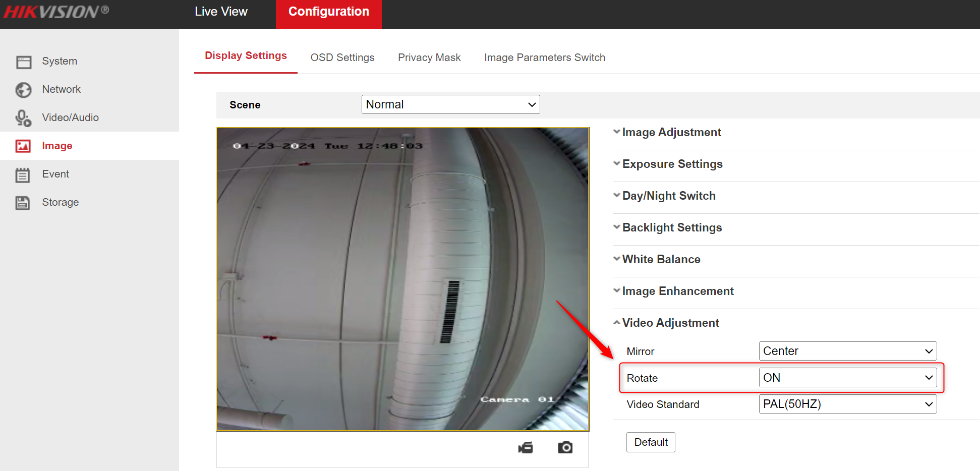Image resolution: width=980 pixels, height=471 pixels.
Task: Click the HIKVISION logo
Action: tap(55, 11)
